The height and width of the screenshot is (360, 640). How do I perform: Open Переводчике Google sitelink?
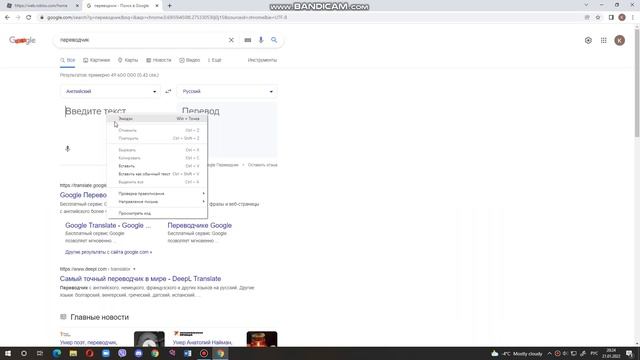(200, 225)
